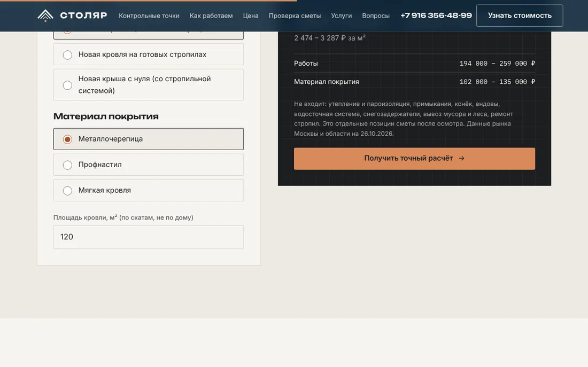
Task: Go to 'Как работаем' nav item
Action: [211, 15]
